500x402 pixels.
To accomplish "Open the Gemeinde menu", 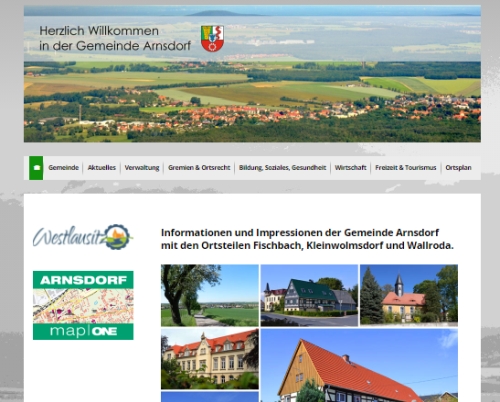I will click(63, 168).
